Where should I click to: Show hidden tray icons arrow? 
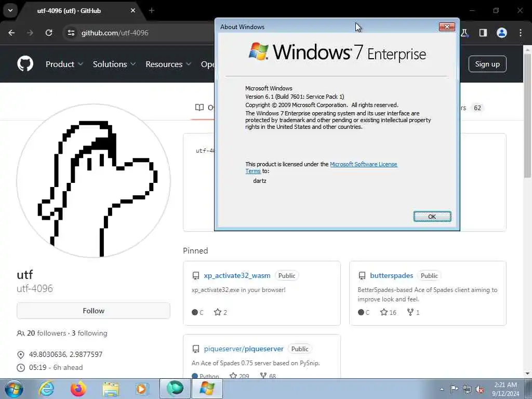tap(442, 389)
